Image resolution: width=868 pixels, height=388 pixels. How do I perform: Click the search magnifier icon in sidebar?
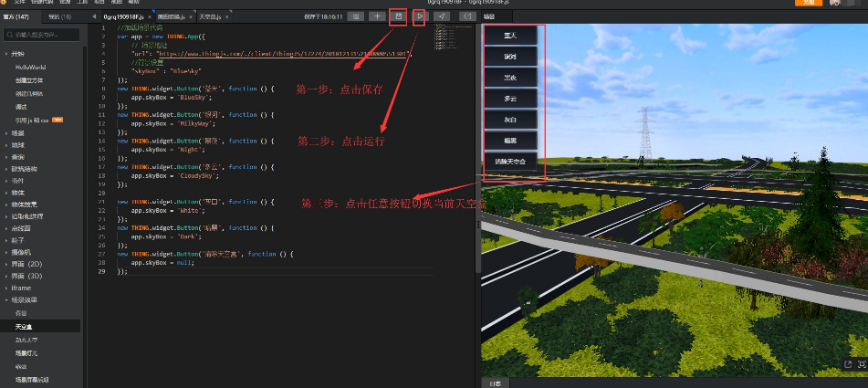(10, 35)
